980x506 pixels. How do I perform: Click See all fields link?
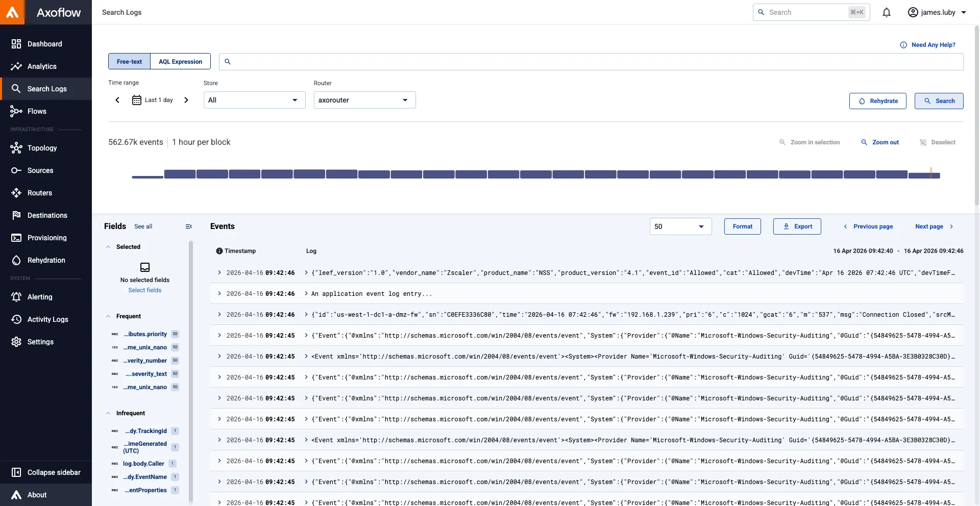tap(143, 226)
